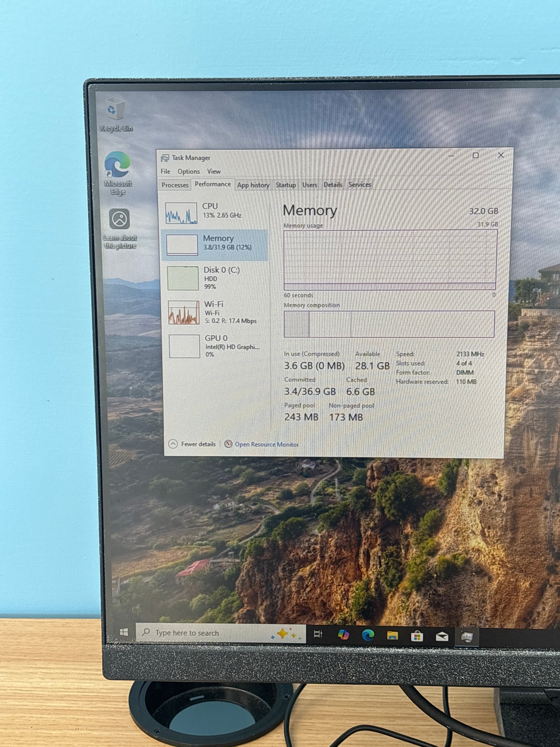560x747 pixels.
Task: Select Disk 0 (C:) in the sidebar
Action: point(215,278)
